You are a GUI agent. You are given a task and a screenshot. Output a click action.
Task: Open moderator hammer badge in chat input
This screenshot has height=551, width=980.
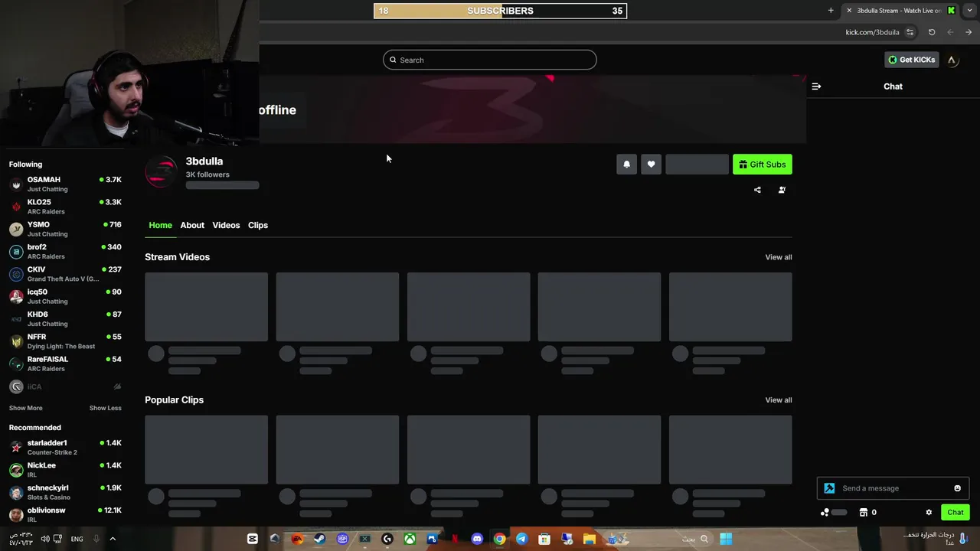829,488
